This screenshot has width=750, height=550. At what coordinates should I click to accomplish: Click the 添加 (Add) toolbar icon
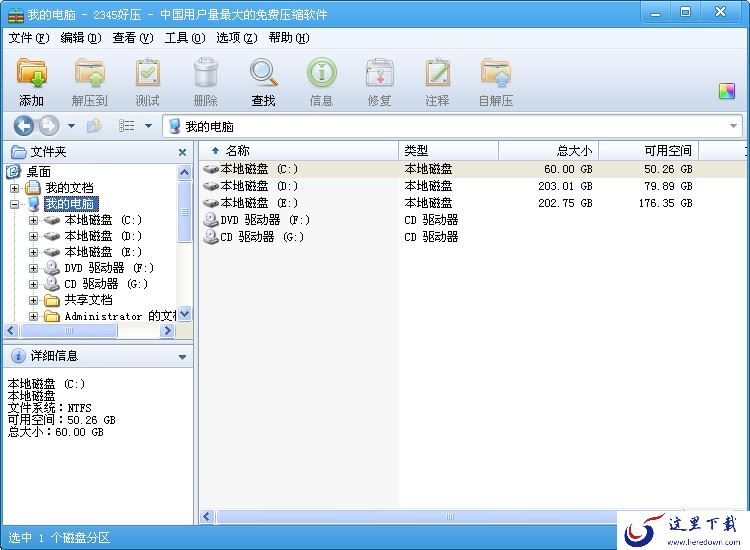pos(32,76)
